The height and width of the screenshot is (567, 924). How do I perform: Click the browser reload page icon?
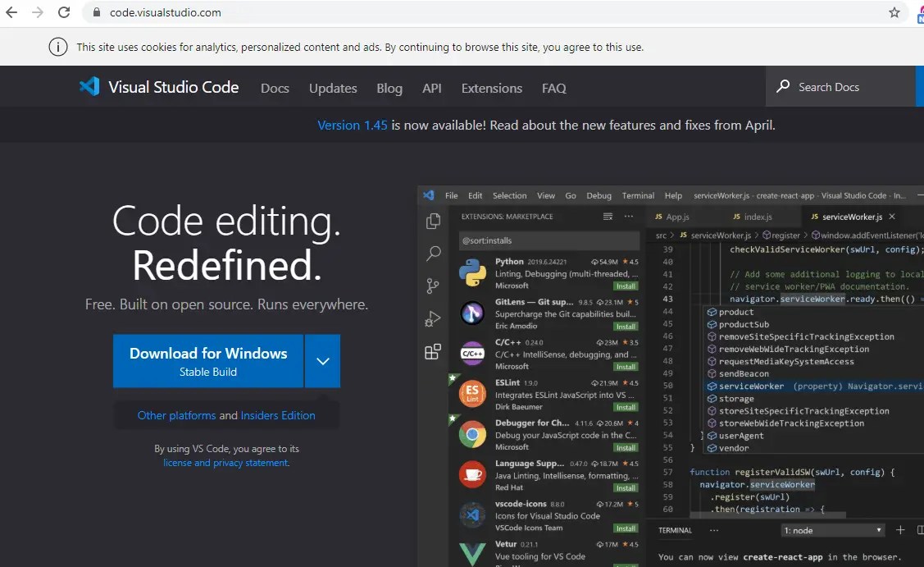click(x=64, y=12)
